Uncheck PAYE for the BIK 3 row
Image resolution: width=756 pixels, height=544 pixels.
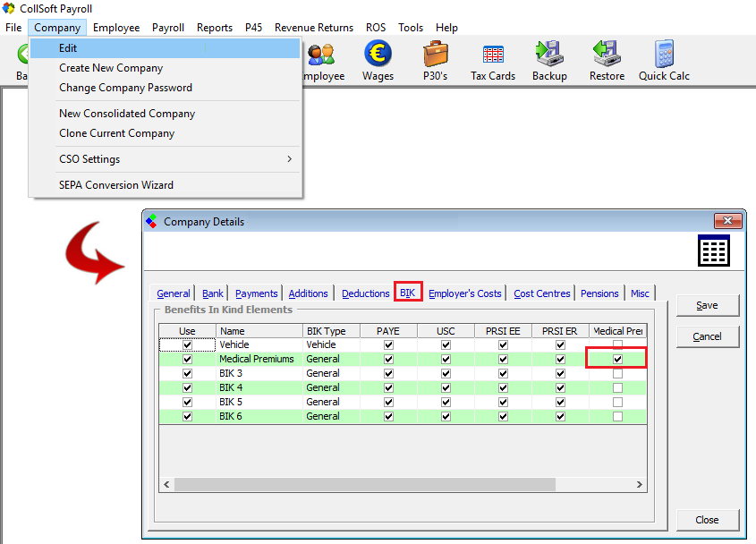(x=388, y=373)
